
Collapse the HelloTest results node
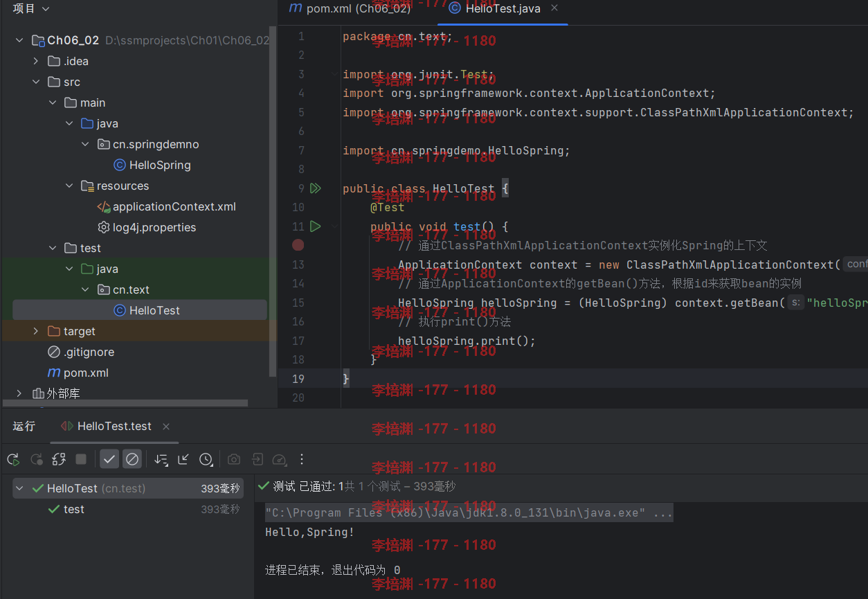pyautogui.click(x=20, y=488)
